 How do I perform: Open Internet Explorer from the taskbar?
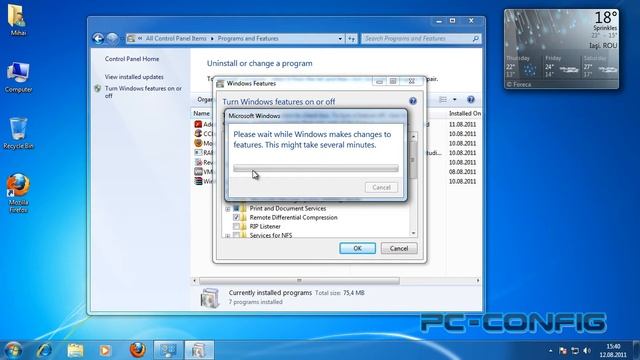[44, 350]
